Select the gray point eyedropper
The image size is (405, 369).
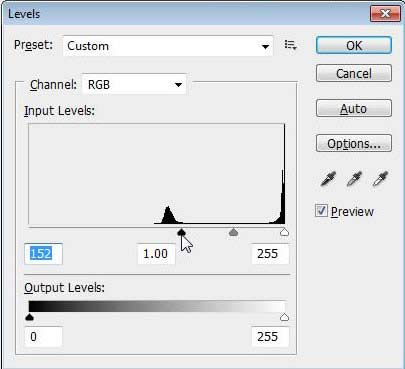[x=354, y=179]
